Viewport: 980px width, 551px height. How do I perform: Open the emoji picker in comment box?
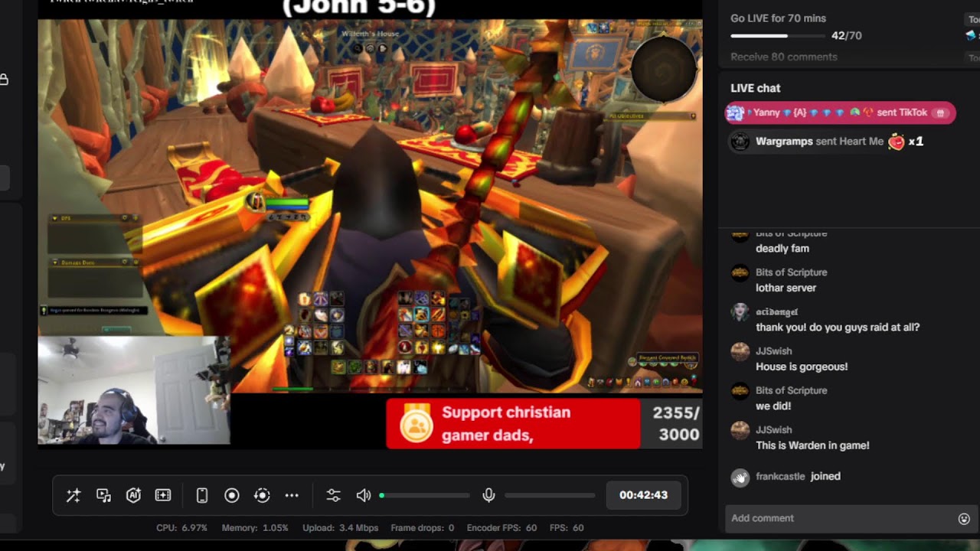pos(964,519)
